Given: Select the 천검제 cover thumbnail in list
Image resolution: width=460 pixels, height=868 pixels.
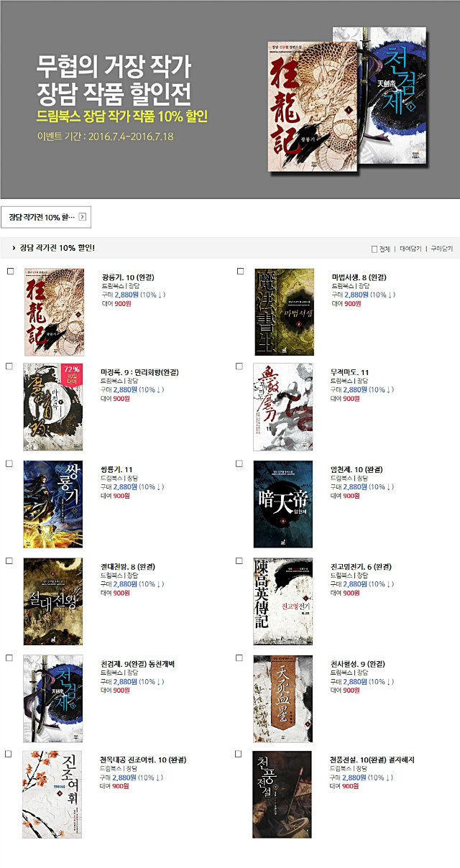Looking at the screenshot, I should click(x=53, y=698).
